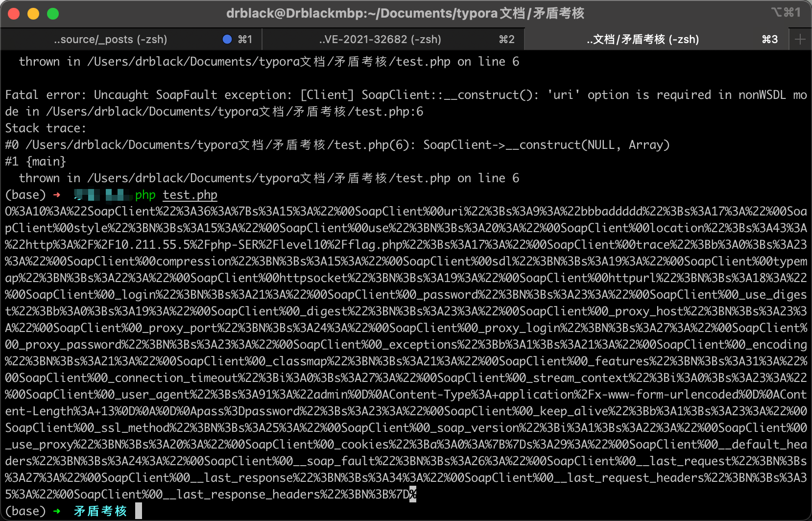Screen dimensions: 812x521
Task: Click the output line starting 00_proxy_password
Action: pyautogui.click(x=406, y=345)
